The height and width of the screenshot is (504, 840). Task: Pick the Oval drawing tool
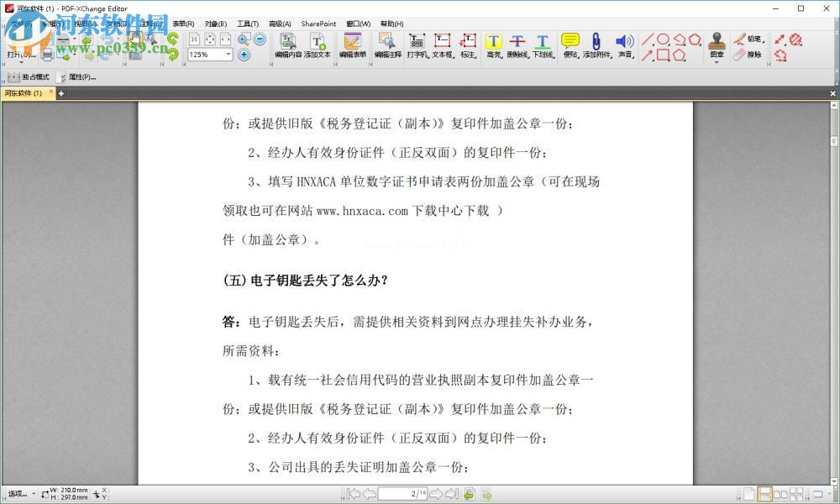pos(664,39)
